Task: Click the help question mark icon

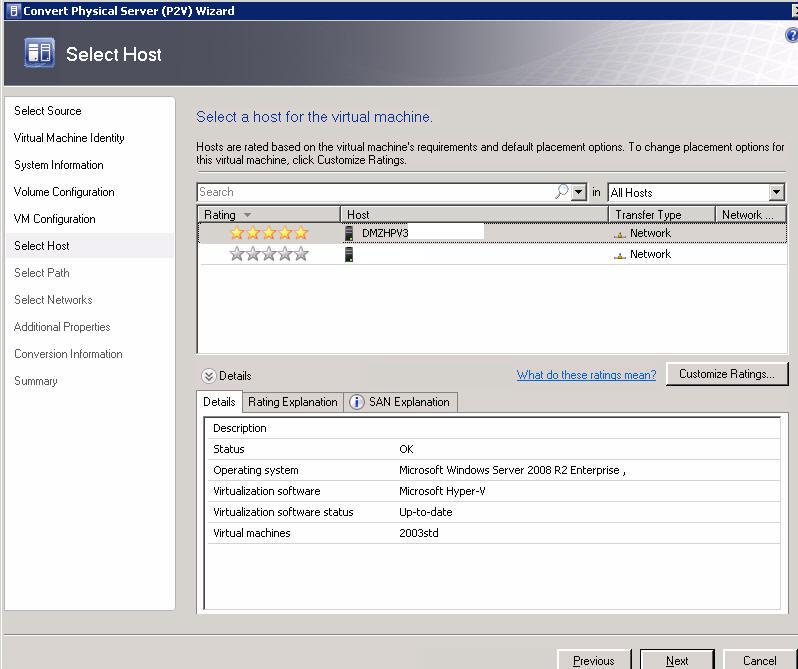Action: 792,35
